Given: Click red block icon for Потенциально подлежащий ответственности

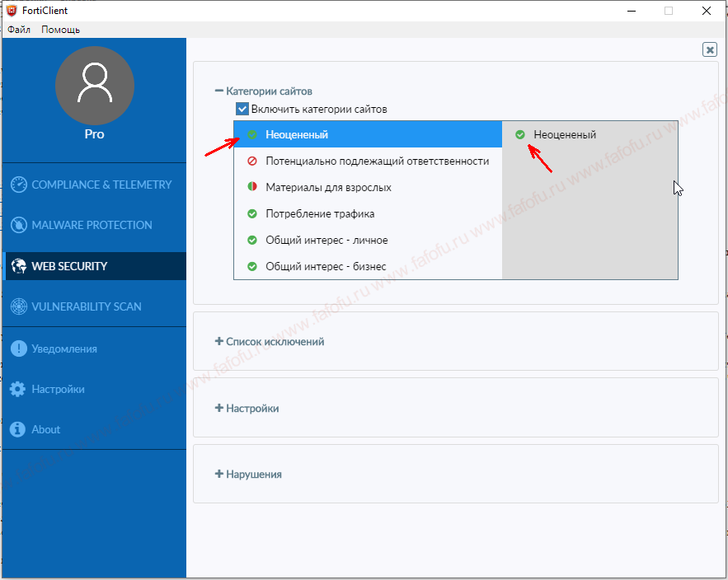Looking at the screenshot, I should (252, 161).
